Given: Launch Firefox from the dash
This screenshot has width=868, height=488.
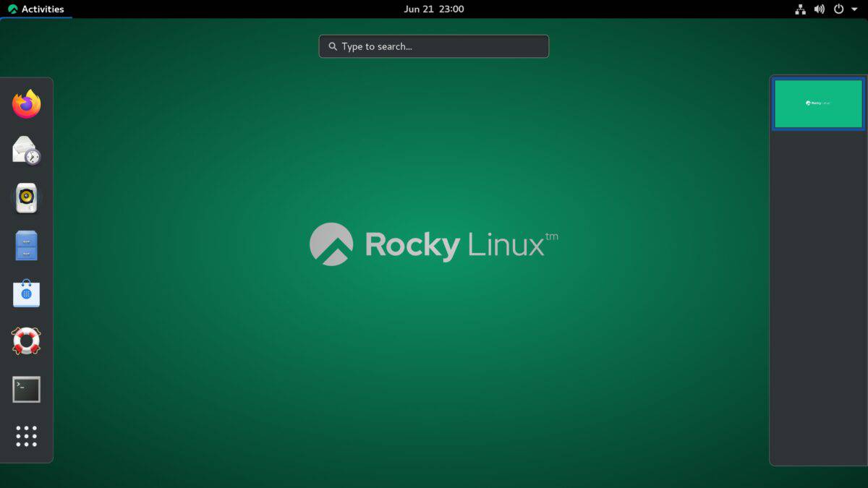Looking at the screenshot, I should point(27,104).
